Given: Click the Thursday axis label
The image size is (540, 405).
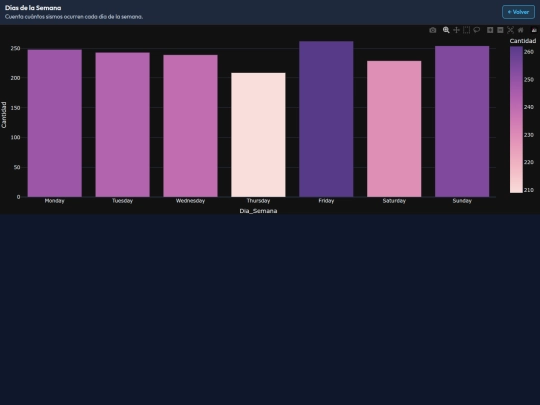Looking at the screenshot, I should click(258, 201).
